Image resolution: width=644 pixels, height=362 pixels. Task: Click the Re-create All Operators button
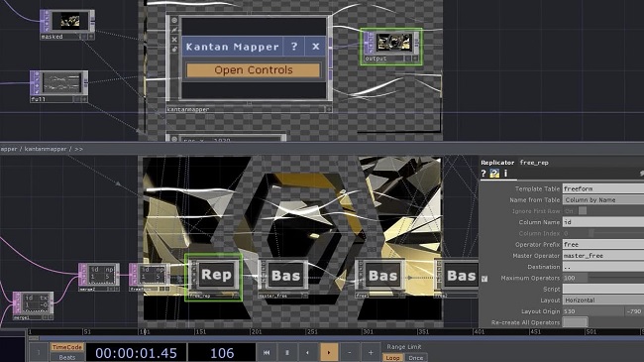[575, 322]
